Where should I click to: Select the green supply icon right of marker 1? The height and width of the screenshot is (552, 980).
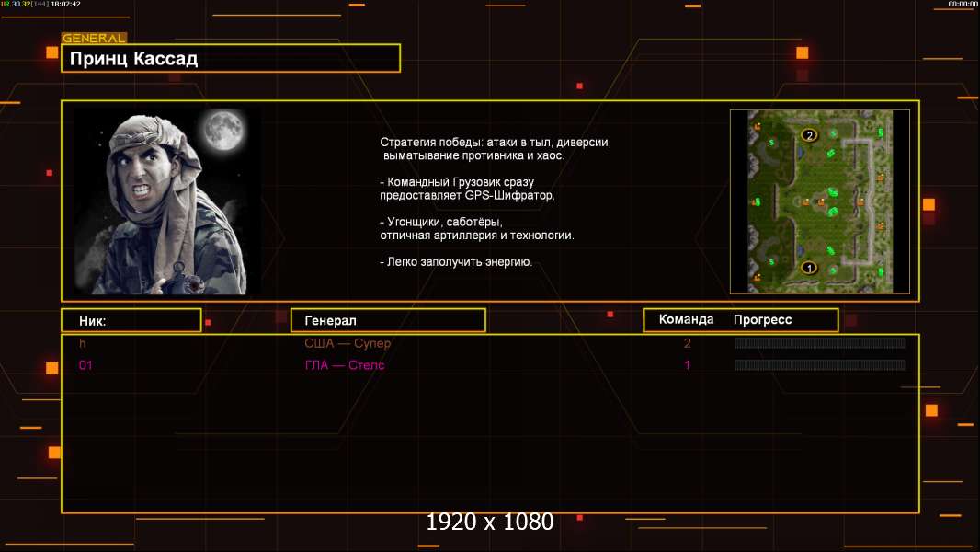[833, 270]
